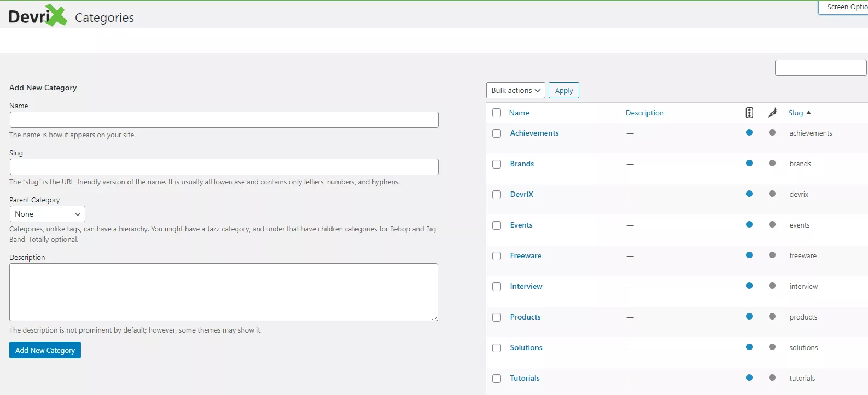This screenshot has height=395, width=868.
Task: Open the Events category link
Action: [x=521, y=225]
